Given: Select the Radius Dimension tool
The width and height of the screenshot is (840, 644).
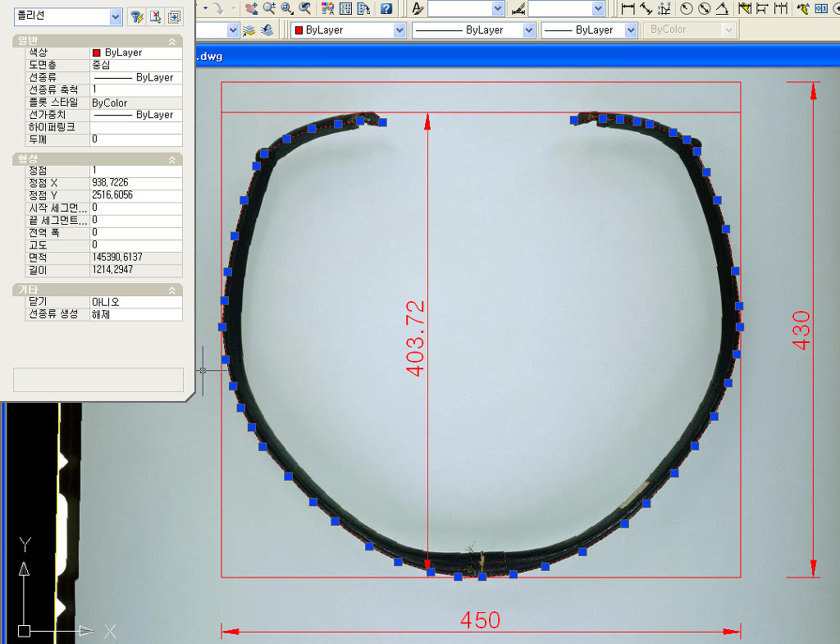Looking at the screenshot, I should (686, 8).
